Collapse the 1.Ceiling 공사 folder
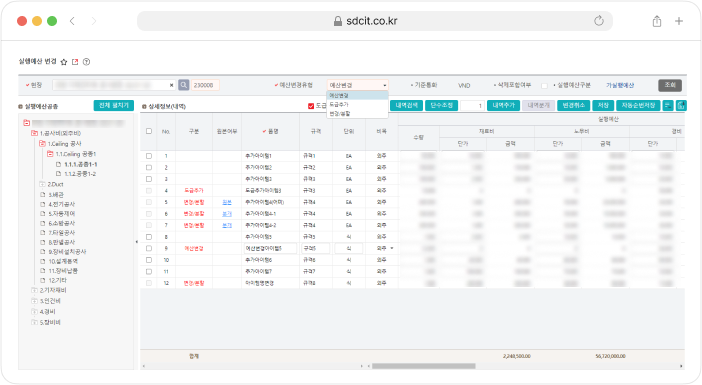Image resolution: width=702 pixels, height=385 pixels. [x=42, y=144]
